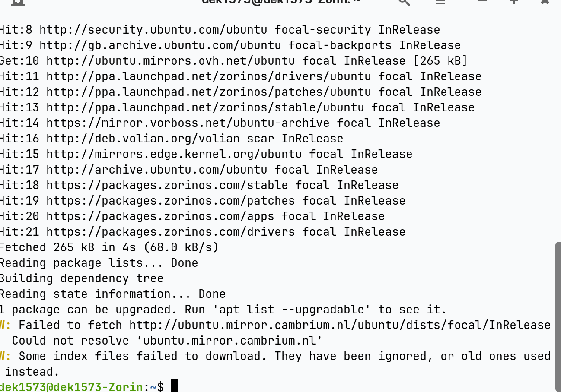Click the deb.volian.org/volian URL
This screenshot has height=392, width=561.
pos(143,139)
